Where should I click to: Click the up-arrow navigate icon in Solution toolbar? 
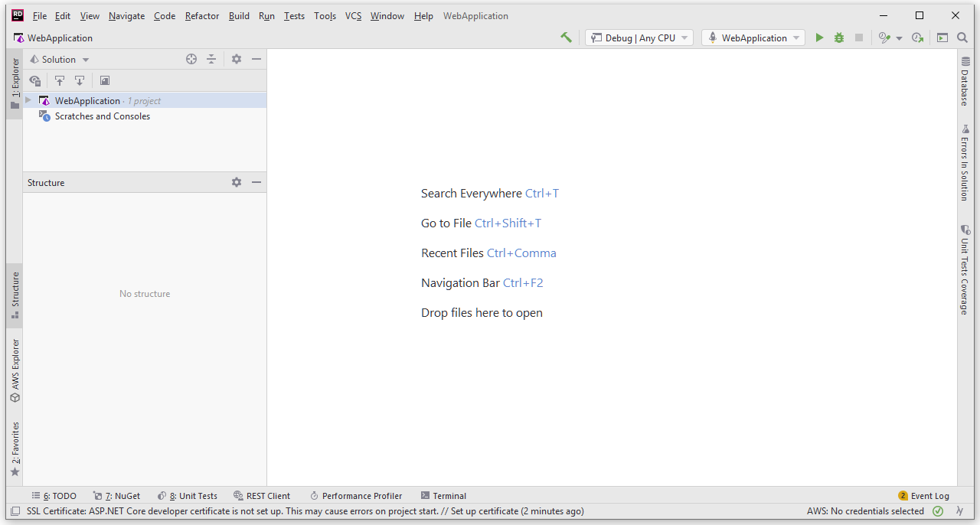click(x=60, y=80)
